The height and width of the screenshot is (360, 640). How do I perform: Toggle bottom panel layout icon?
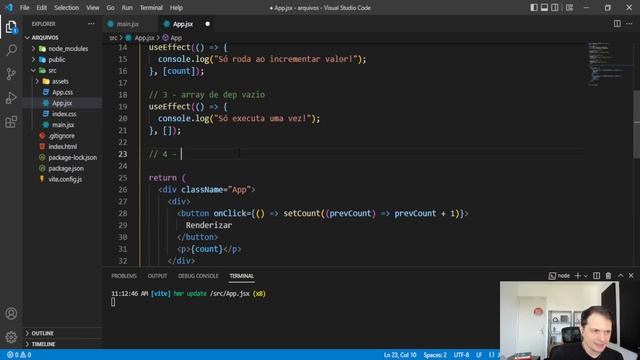544,7
